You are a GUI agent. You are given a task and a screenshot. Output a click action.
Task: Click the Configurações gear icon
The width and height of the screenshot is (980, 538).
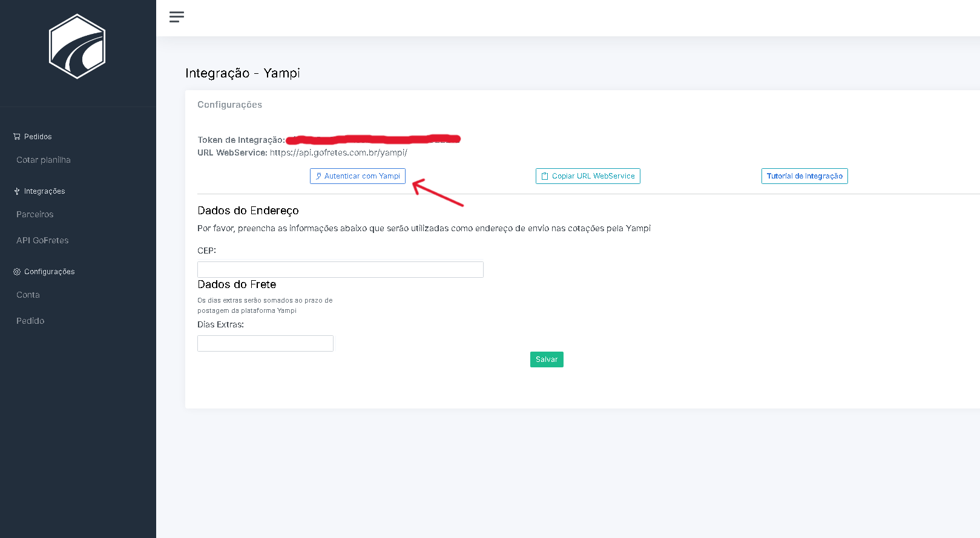click(17, 272)
